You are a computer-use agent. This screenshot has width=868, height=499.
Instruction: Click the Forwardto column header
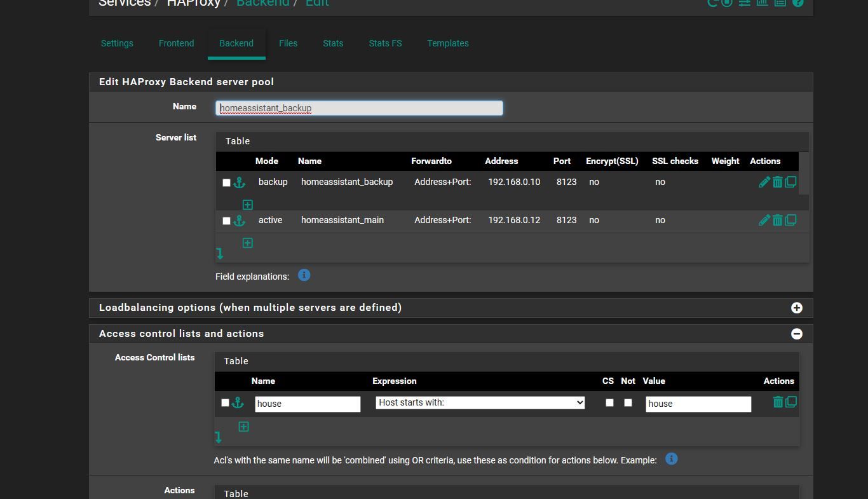(431, 161)
